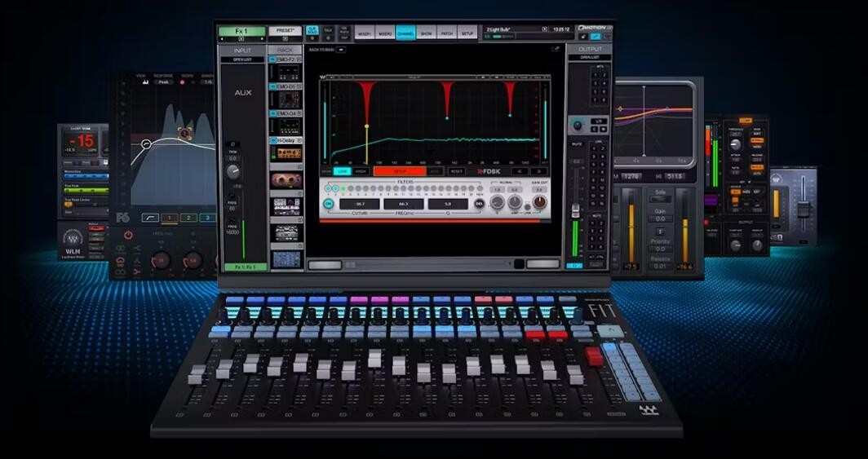This screenshot has width=868, height=459.
Task: Click the output channel fader
Action: 576,211
